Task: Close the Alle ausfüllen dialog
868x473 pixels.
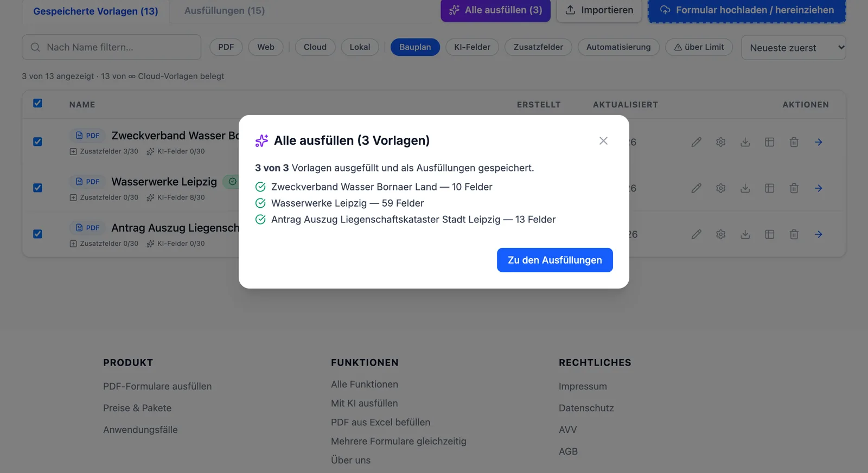Action: (x=603, y=141)
